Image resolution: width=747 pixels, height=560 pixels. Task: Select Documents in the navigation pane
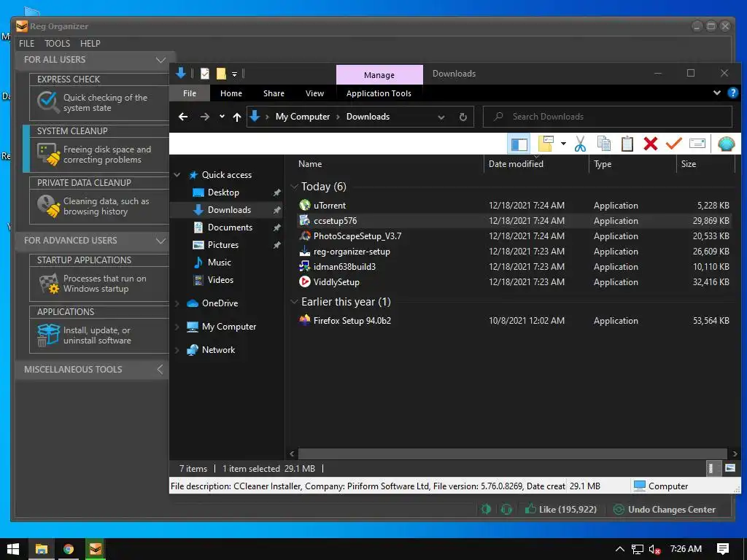tap(230, 227)
